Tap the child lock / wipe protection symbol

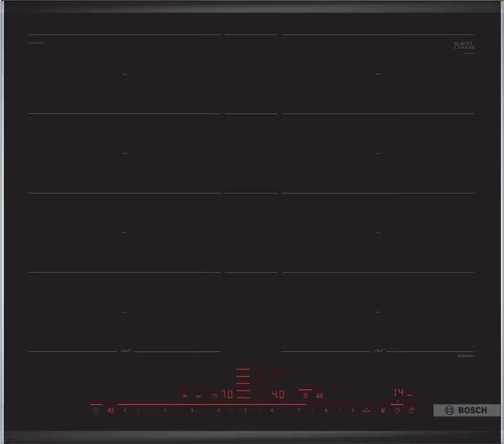coord(111,410)
